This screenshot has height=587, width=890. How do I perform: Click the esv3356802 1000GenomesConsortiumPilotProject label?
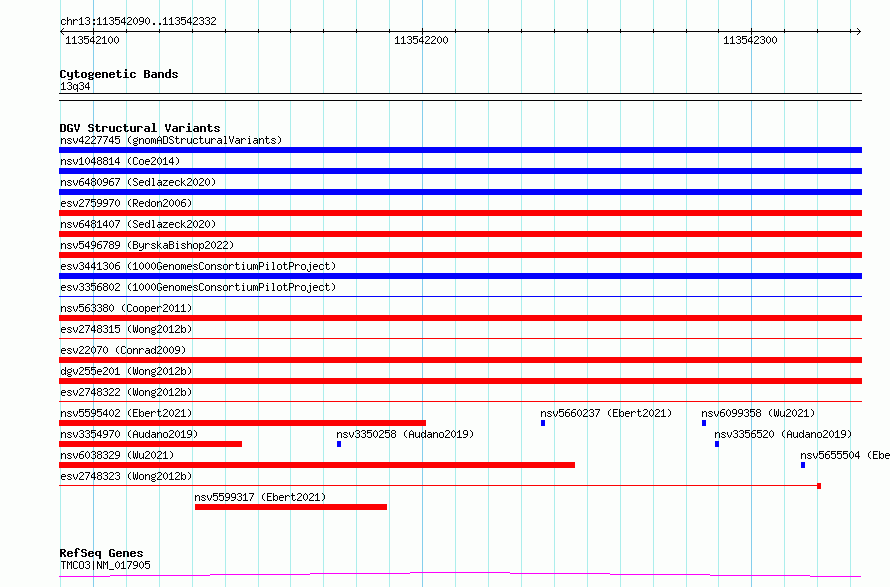[x=198, y=287]
